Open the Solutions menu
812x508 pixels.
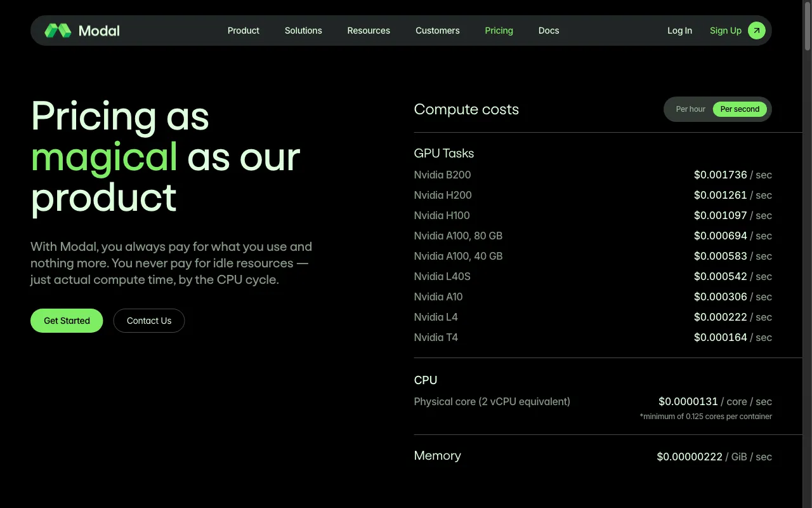coord(303,30)
